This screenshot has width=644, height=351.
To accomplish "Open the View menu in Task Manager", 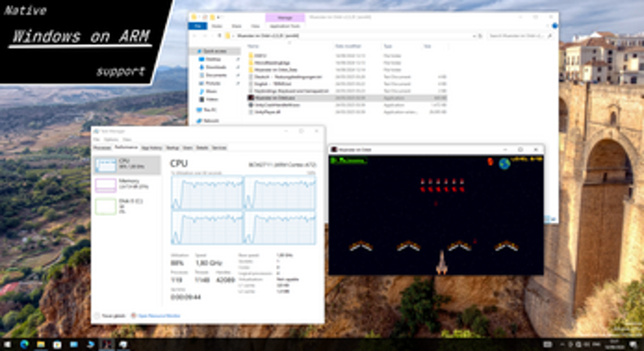I will click(x=127, y=140).
